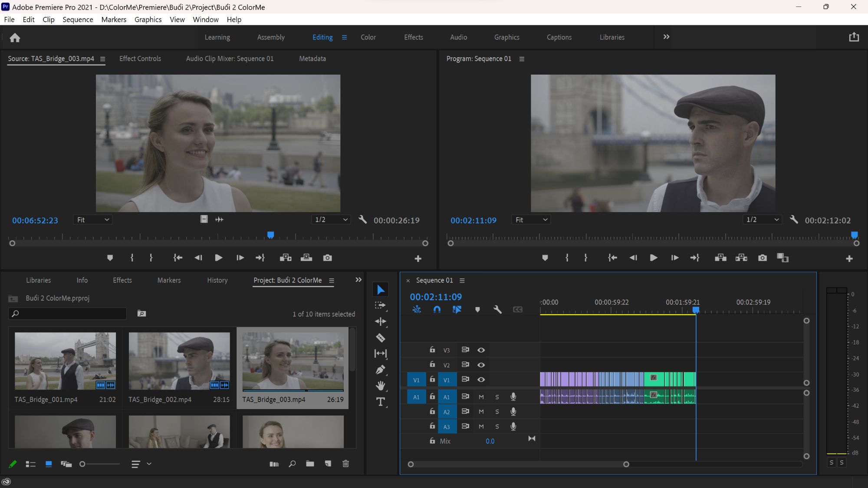This screenshot has height=488, width=868.
Task: Select the Slip tool
Action: [x=381, y=354]
